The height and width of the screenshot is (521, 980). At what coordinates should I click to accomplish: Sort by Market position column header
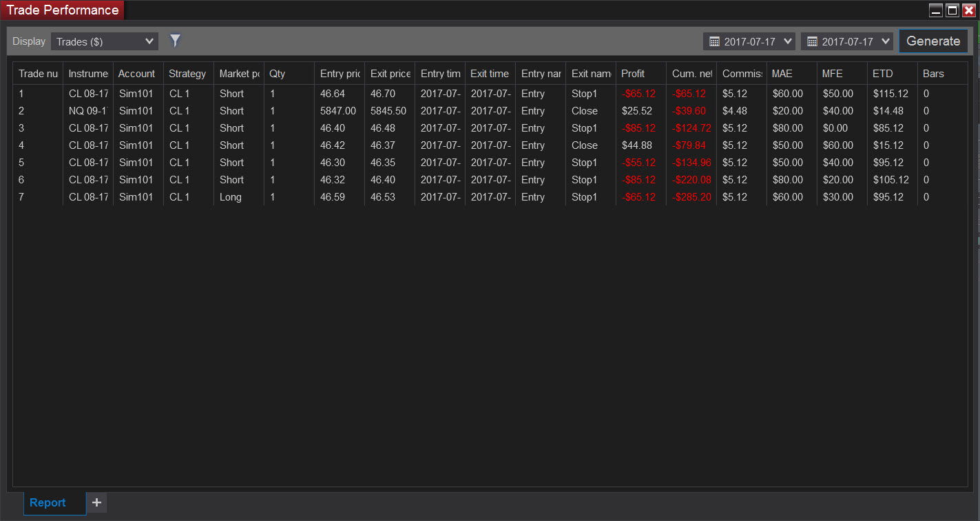[239, 74]
